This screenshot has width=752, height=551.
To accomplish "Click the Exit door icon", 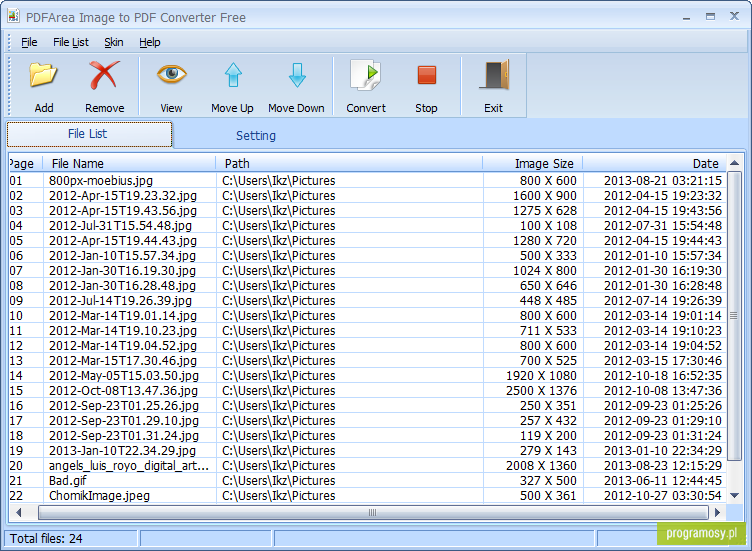I will [494, 75].
